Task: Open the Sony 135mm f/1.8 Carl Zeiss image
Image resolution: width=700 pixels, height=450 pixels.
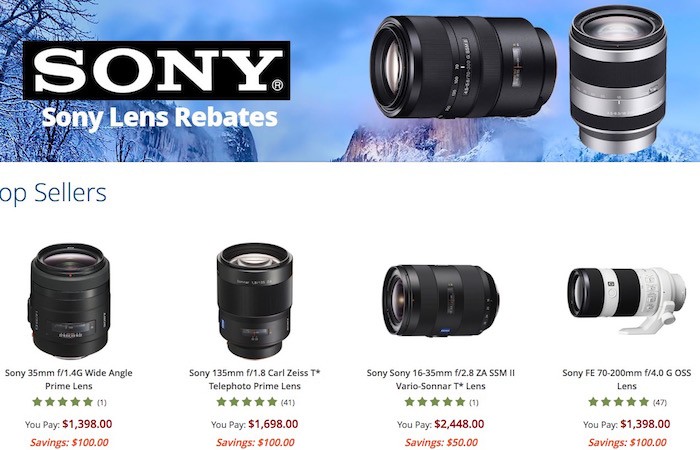Action: (x=255, y=301)
